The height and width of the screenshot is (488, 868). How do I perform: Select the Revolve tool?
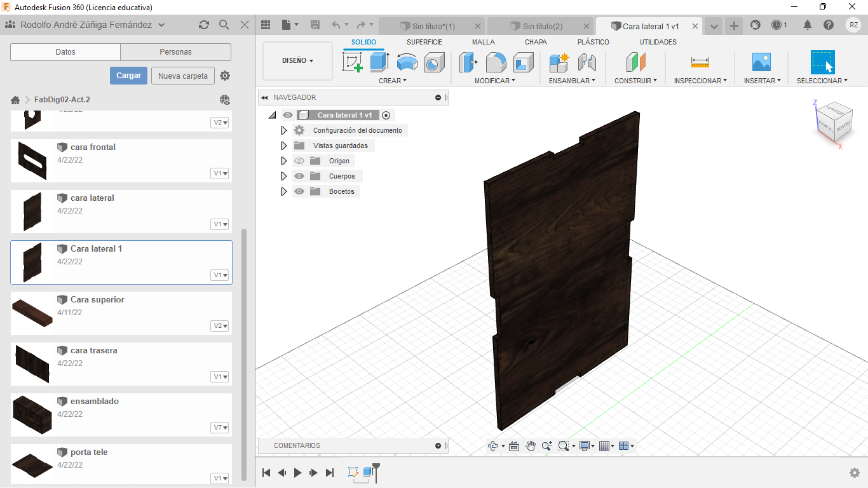407,62
